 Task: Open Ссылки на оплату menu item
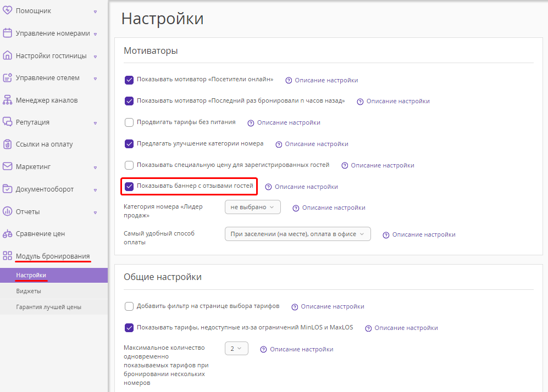(x=45, y=144)
